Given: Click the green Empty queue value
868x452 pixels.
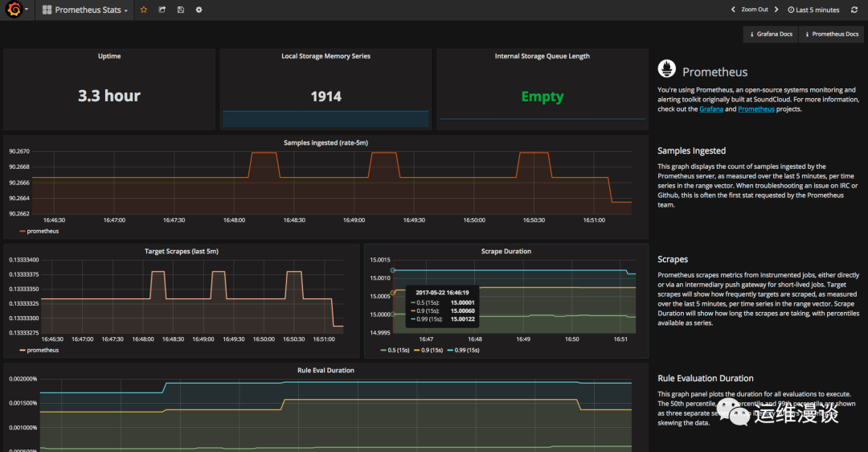Looking at the screenshot, I should (542, 97).
